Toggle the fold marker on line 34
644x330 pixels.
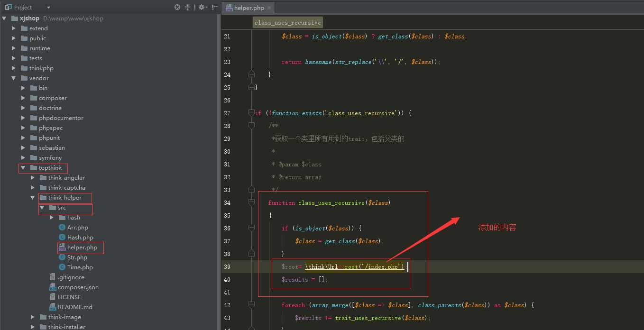(251, 202)
